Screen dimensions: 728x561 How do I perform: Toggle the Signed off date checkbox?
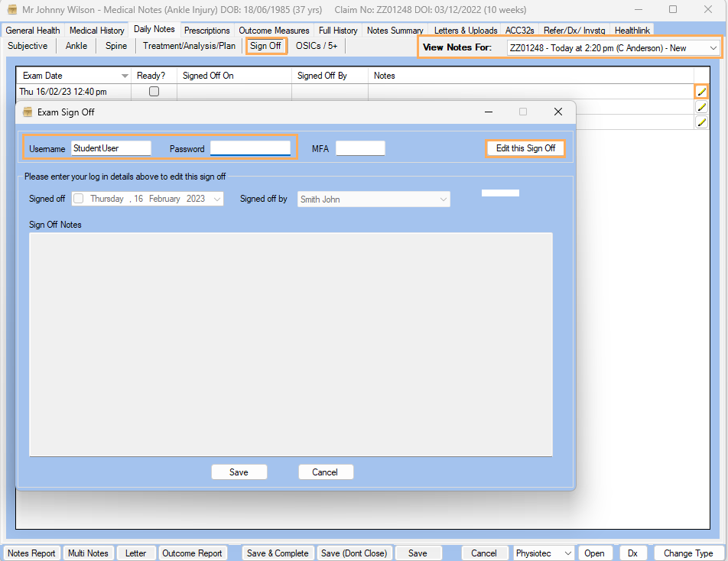pos(79,199)
